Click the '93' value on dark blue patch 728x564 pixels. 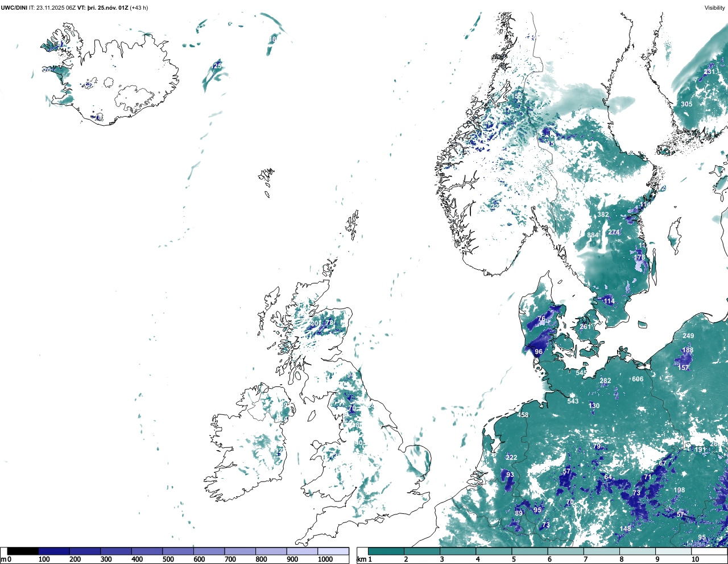(510, 475)
